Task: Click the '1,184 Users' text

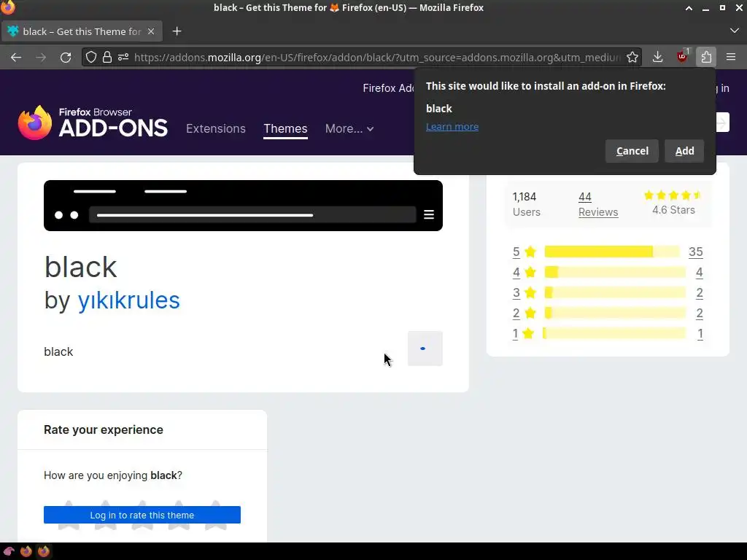Action: pos(526,205)
